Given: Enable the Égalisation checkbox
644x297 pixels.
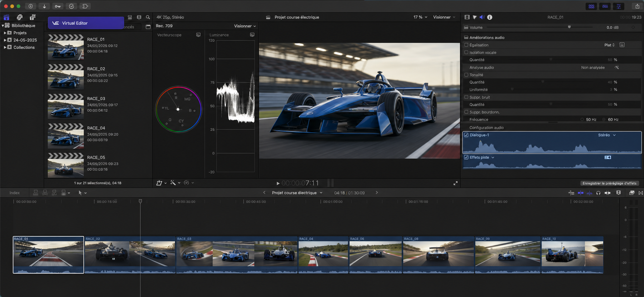Looking at the screenshot, I should tap(466, 45).
